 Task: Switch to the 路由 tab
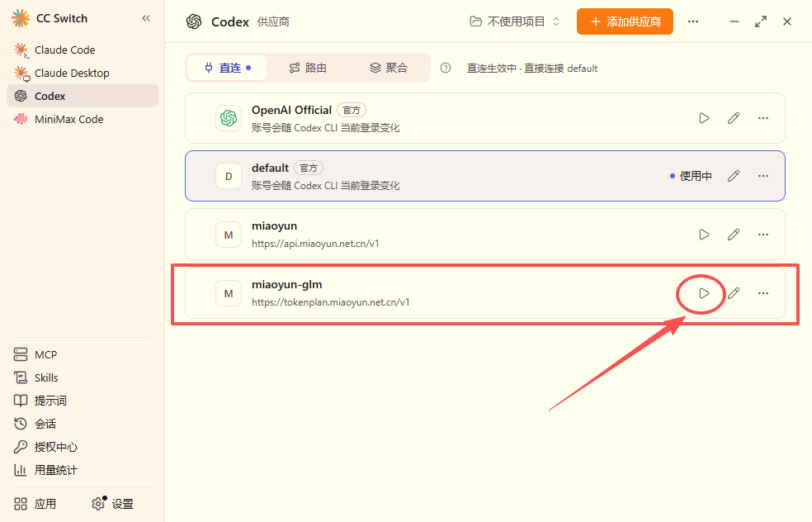[308, 68]
